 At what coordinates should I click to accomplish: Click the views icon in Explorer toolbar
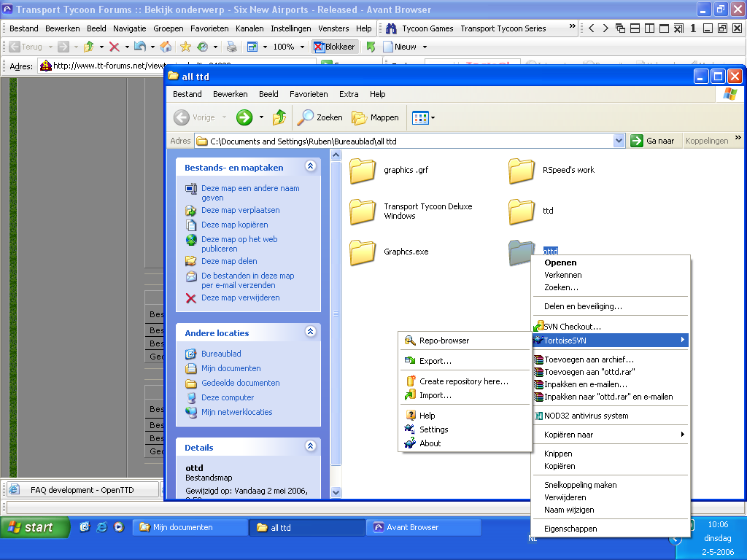(420, 117)
